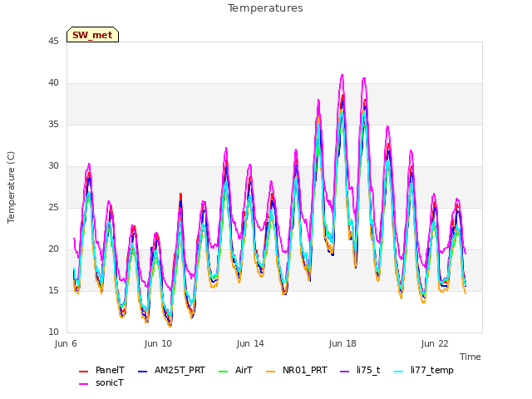Toggle the li75_t legend entry
The width and height of the screenshot is (532, 399).
pos(360,370)
